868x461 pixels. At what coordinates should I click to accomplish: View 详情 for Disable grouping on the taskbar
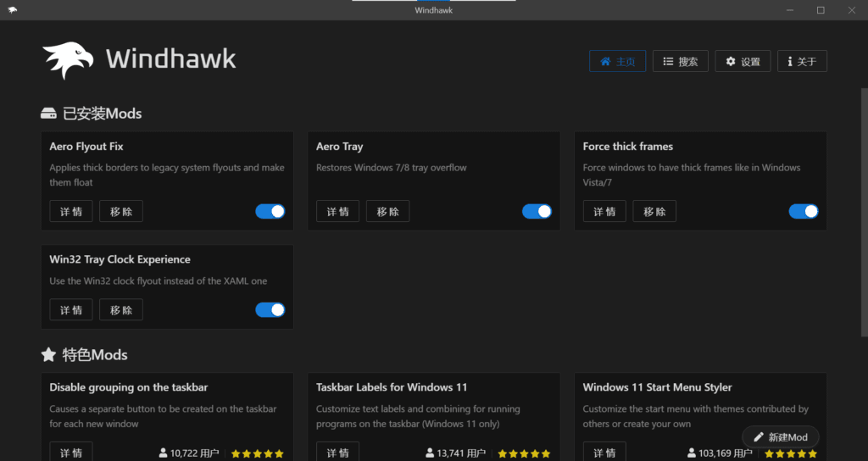coord(70,452)
